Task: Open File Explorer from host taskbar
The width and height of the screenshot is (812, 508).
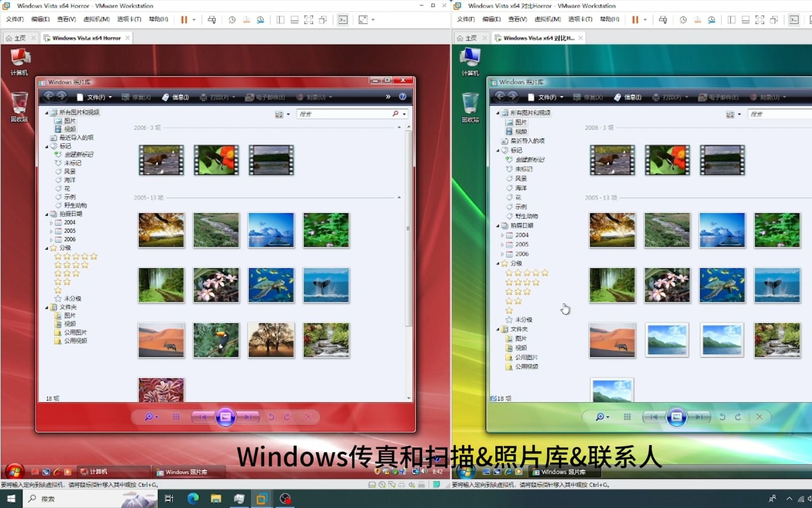Action: coord(216,499)
